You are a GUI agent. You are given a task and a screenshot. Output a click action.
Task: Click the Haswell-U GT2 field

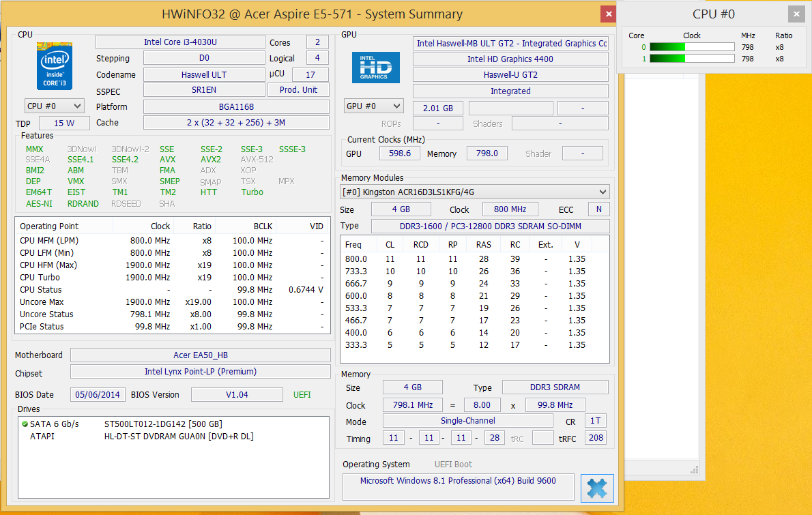(510, 74)
